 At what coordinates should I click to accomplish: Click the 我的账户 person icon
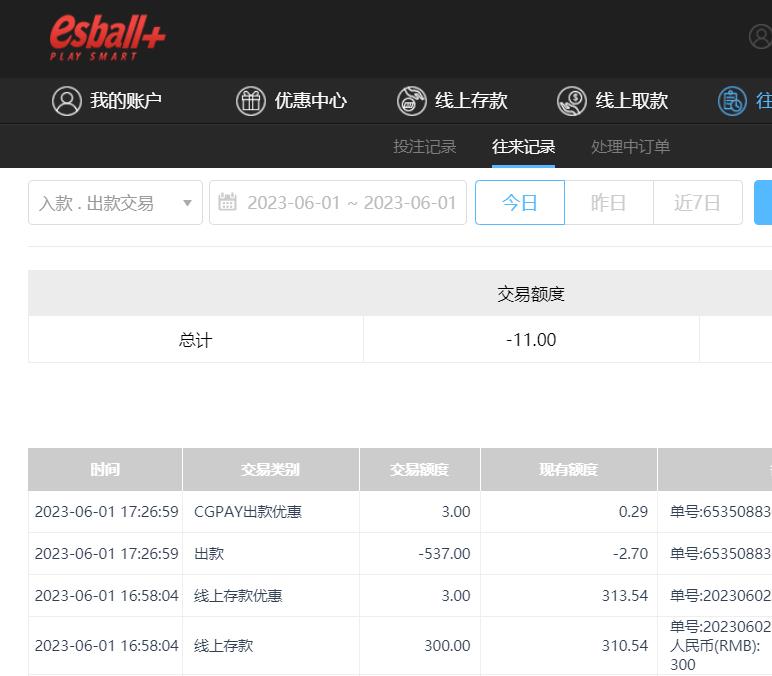(66, 101)
